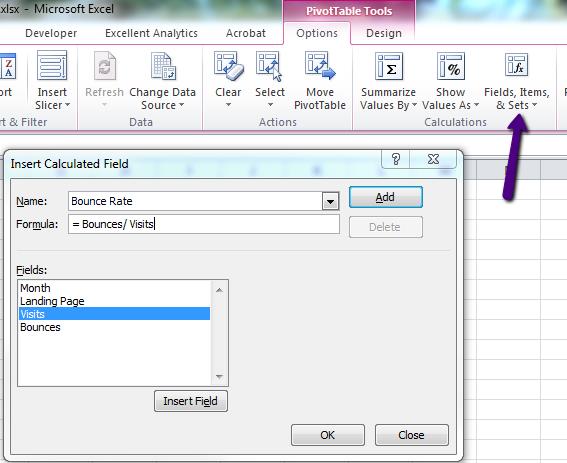Screen dimensions: 567x463
Task: Click the Insert Field button
Action: tap(191, 401)
